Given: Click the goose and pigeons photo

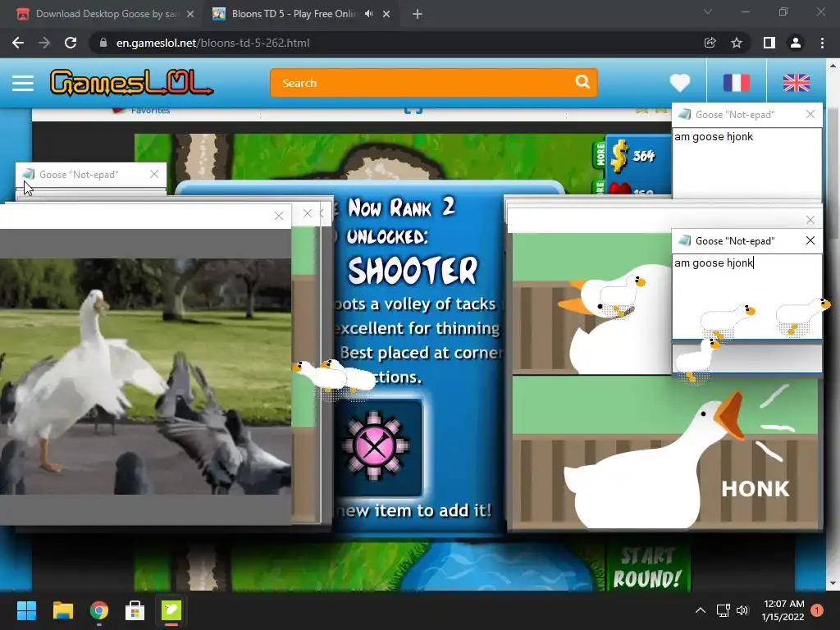Looking at the screenshot, I should tap(145, 377).
